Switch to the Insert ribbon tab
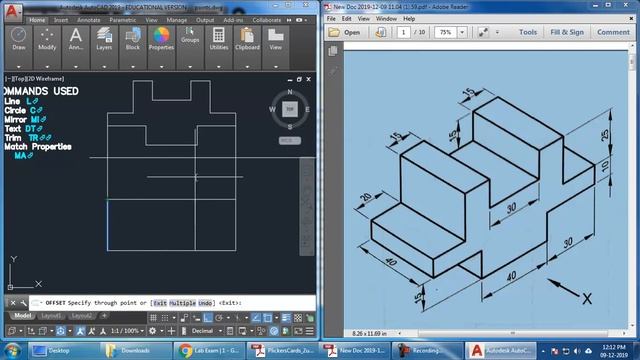Screen dimensions: 640x360 tap(61, 20)
